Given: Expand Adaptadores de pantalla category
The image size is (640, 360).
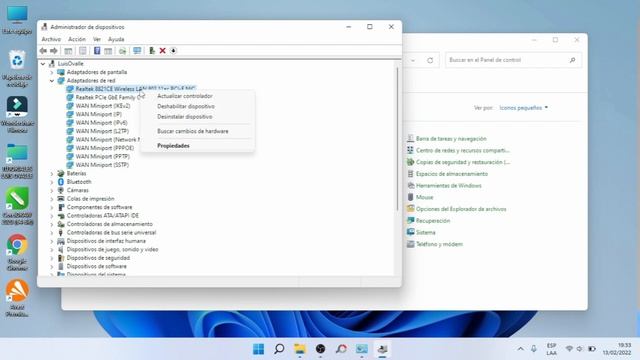Looking at the screenshot, I should pos(52,72).
